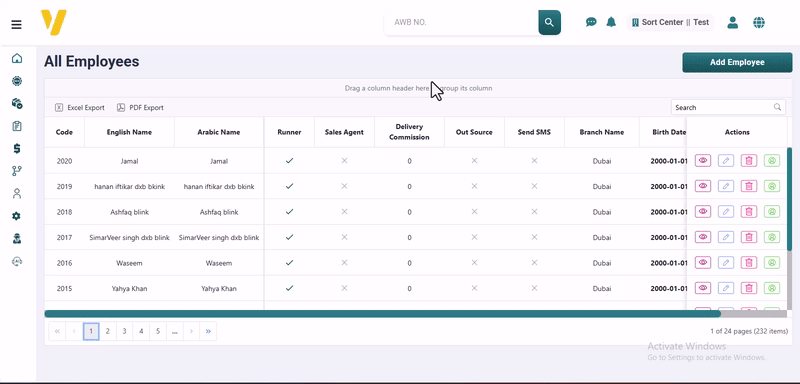Go to next page arrow
This screenshot has width=800, height=384.
(191, 331)
